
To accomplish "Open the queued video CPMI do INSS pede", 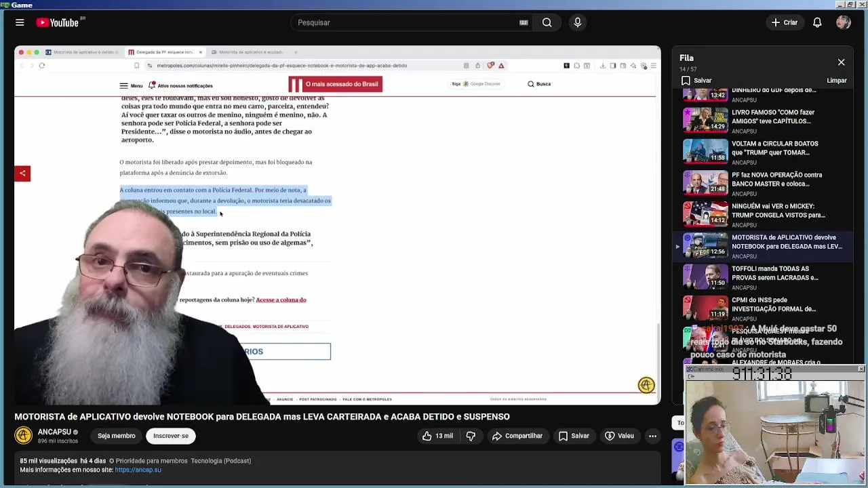I will (x=763, y=308).
